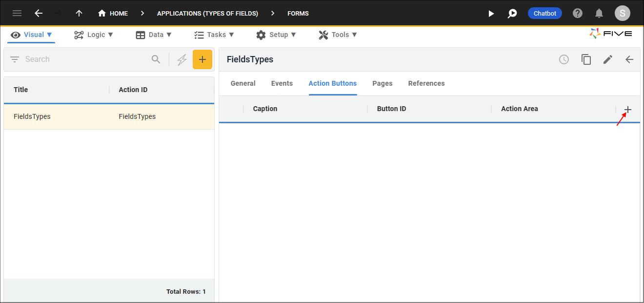Open the help question mark icon
644x303 pixels.
[578, 13]
